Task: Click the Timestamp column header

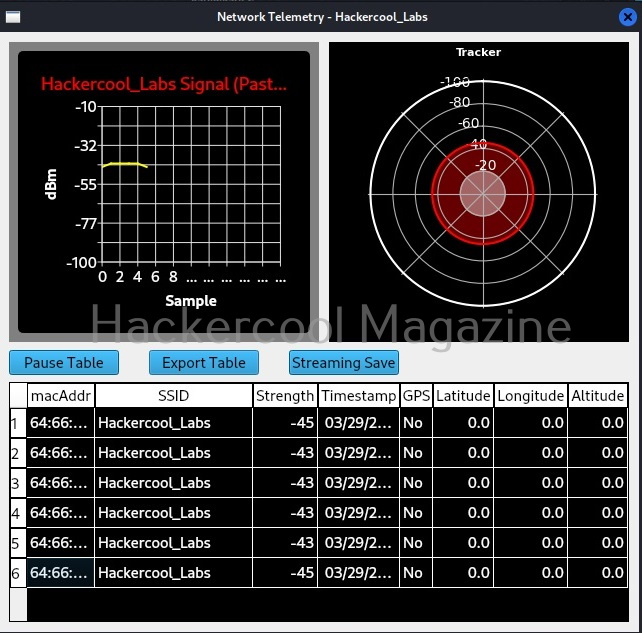Action: pos(359,396)
